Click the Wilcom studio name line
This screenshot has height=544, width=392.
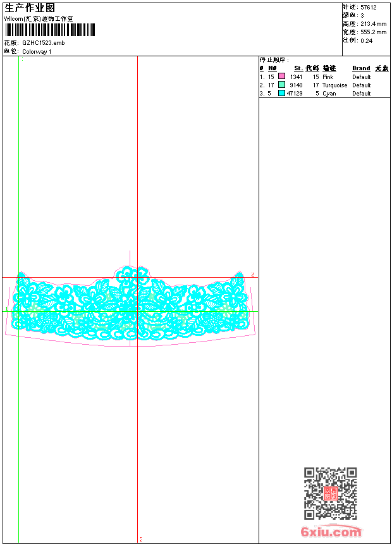(x=39, y=19)
